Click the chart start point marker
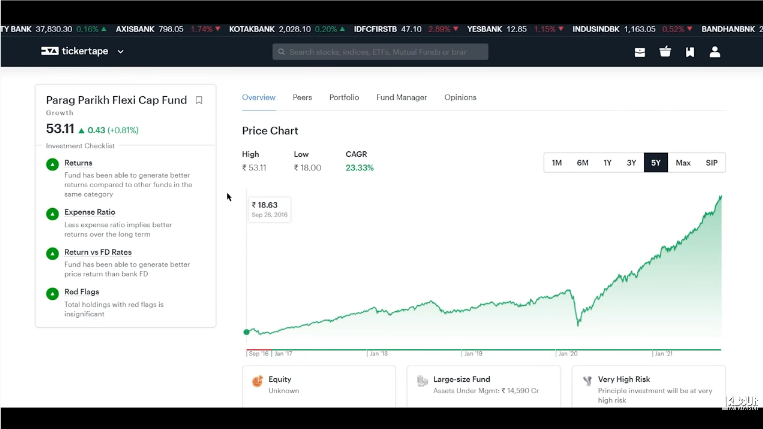 pos(246,332)
